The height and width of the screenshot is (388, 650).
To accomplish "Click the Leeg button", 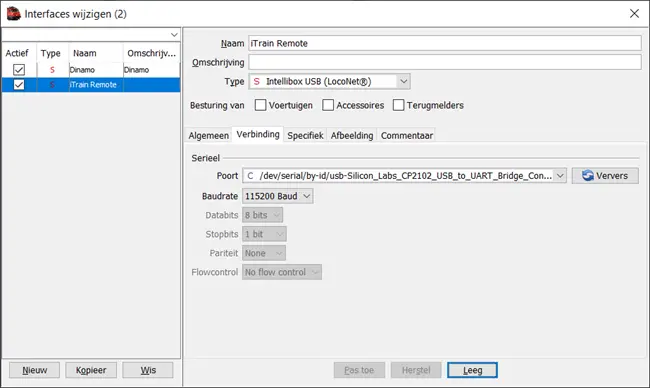I will pyautogui.click(x=472, y=370).
